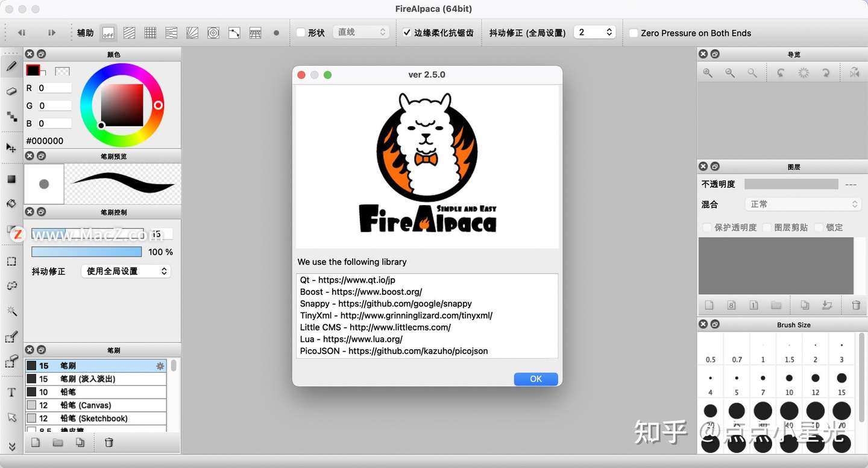Select the Text tool
The height and width of the screenshot is (468, 868).
[x=11, y=393]
